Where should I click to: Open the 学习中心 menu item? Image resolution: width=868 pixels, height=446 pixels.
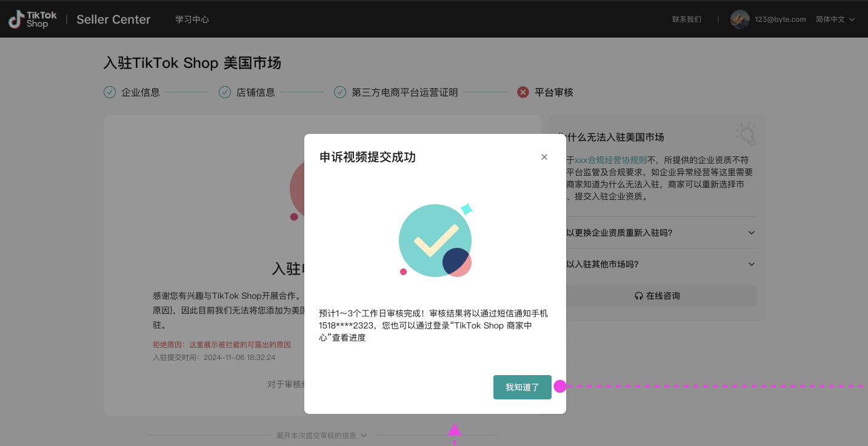tap(192, 19)
